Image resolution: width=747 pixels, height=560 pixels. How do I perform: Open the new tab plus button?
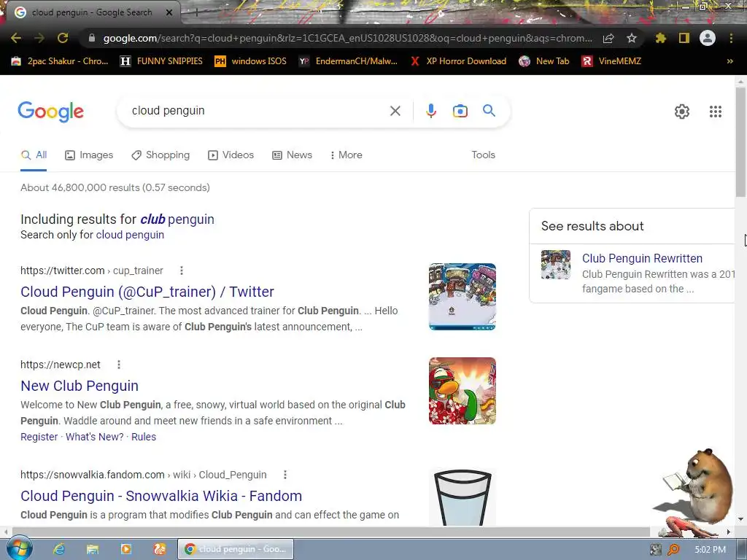196,12
